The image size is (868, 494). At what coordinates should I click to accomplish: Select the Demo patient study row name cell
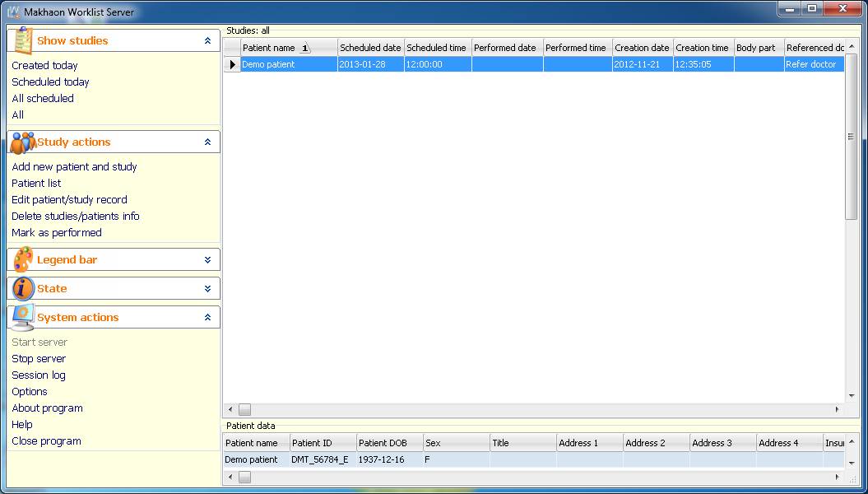(x=289, y=64)
